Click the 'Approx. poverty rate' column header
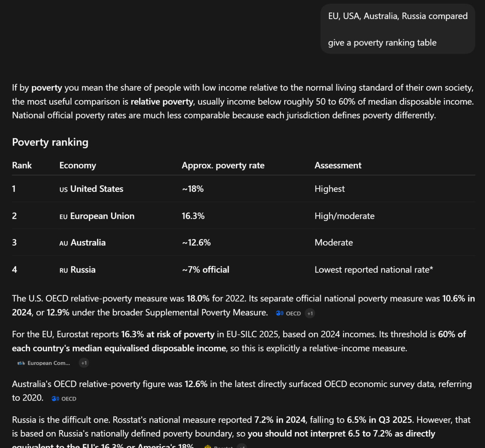This screenshot has height=448, width=485. click(x=223, y=165)
